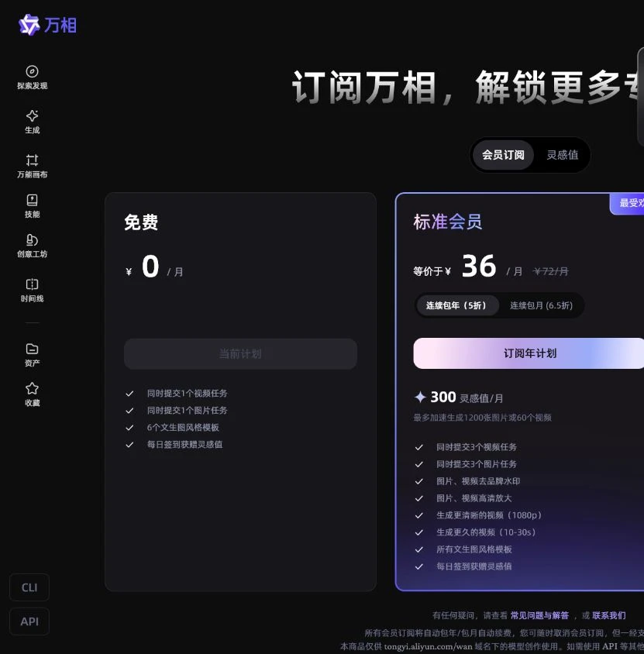Click the API button
This screenshot has height=654, width=644.
(29, 621)
